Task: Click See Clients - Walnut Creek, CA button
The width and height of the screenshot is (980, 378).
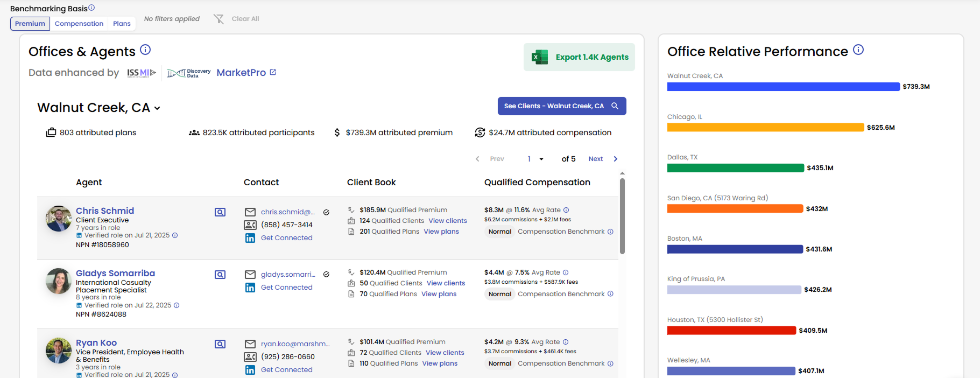Action: point(561,106)
